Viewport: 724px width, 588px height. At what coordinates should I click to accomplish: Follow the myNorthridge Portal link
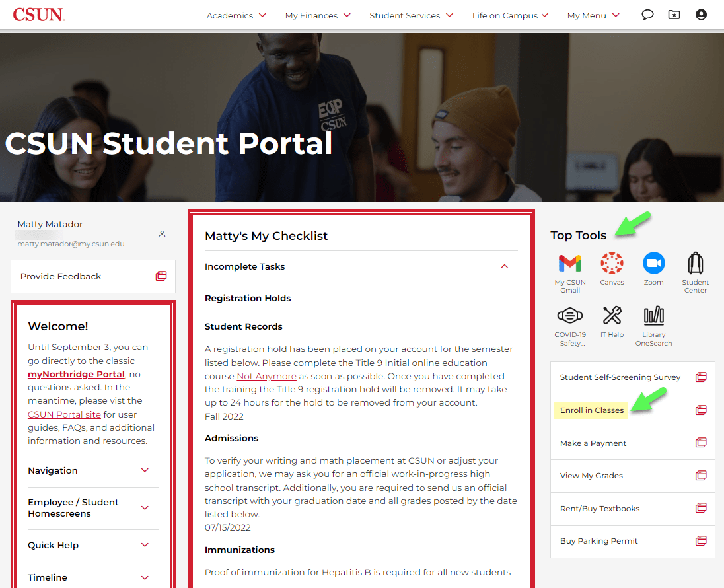[x=76, y=374]
